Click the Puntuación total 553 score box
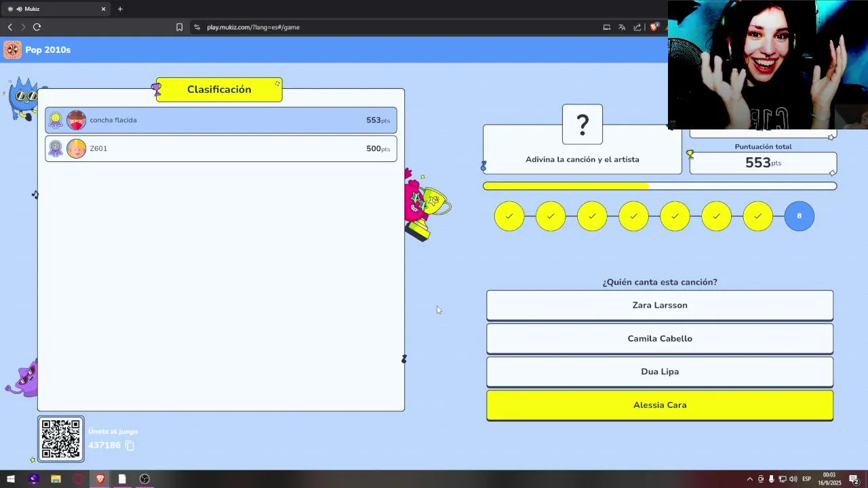 (763, 163)
